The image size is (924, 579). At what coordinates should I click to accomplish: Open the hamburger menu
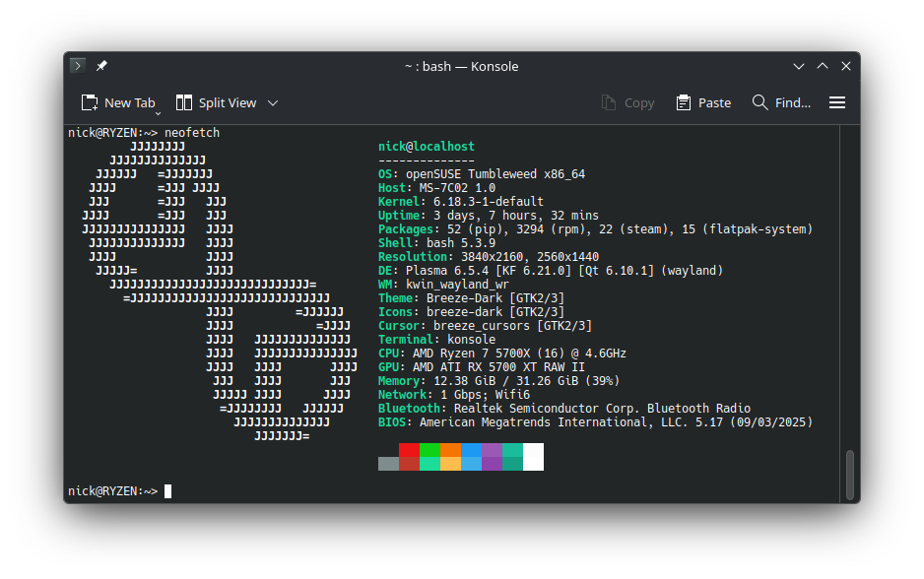(837, 103)
